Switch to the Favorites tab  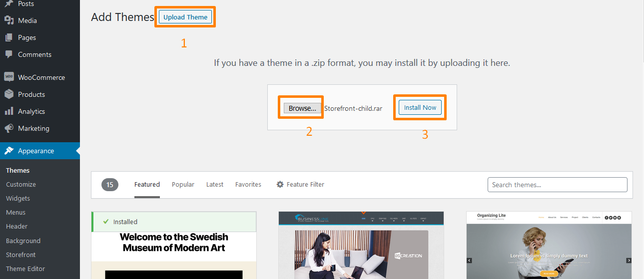[248, 184]
